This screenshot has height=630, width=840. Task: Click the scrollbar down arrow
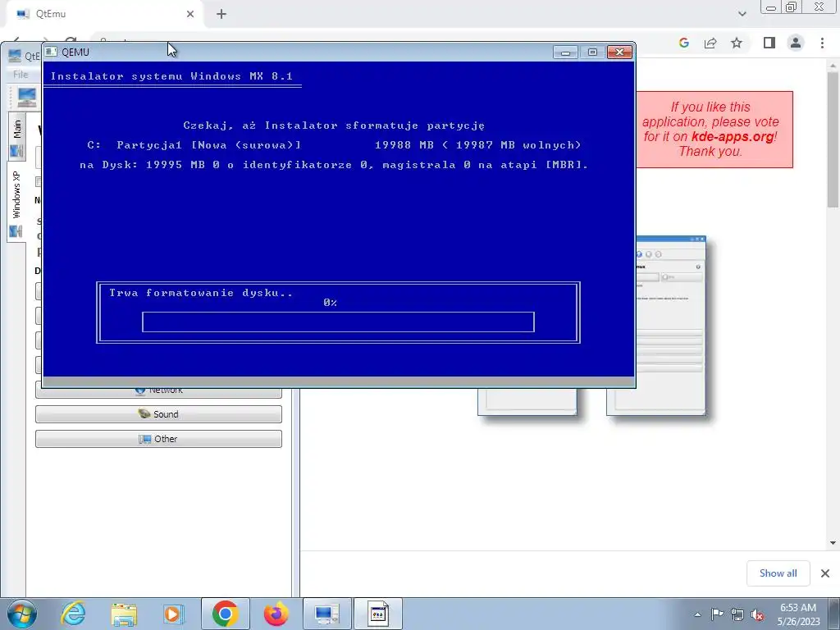(833, 543)
